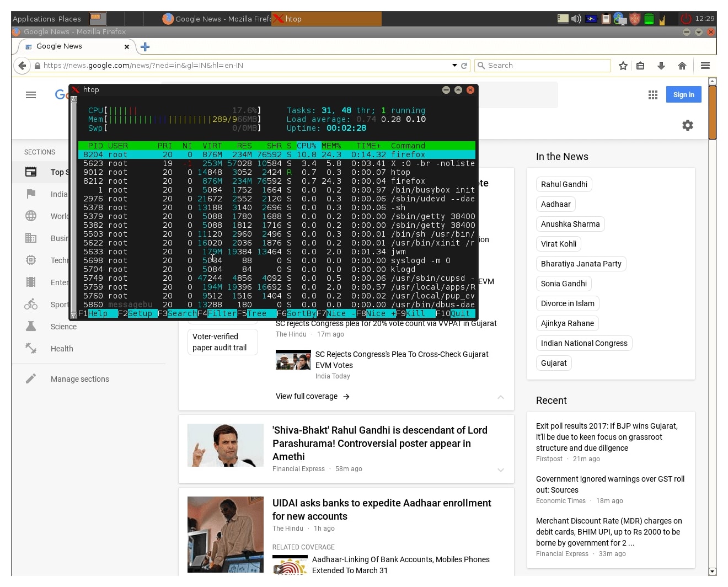Click the Top Stories section icon
The width and height of the screenshot is (728, 587).
(x=31, y=172)
